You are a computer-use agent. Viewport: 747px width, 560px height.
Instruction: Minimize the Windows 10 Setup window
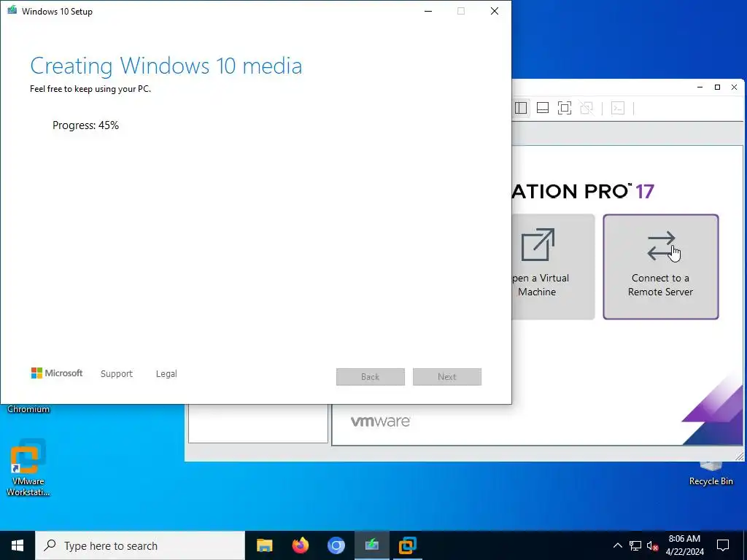pos(428,11)
